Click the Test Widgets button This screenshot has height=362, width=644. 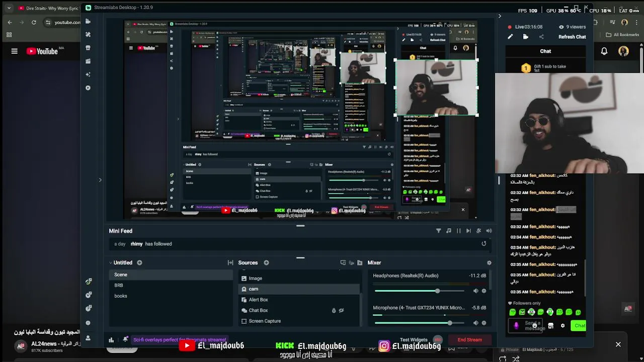414,340
